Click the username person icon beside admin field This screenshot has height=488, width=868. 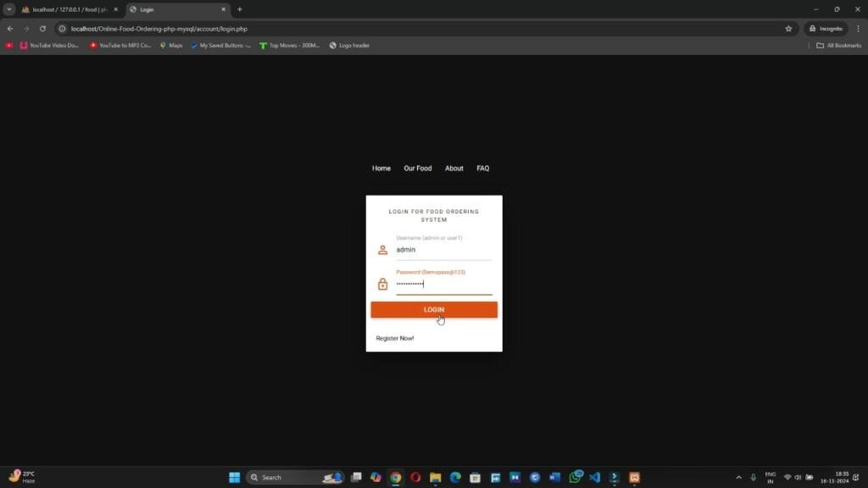(x=382, y=249)
